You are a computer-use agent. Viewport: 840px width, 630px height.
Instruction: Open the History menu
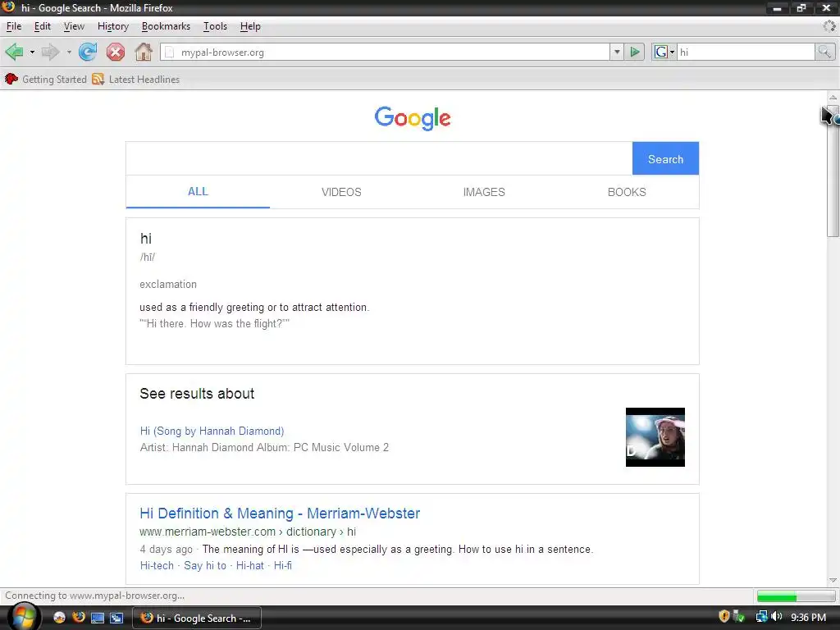[x=113, y=26]
